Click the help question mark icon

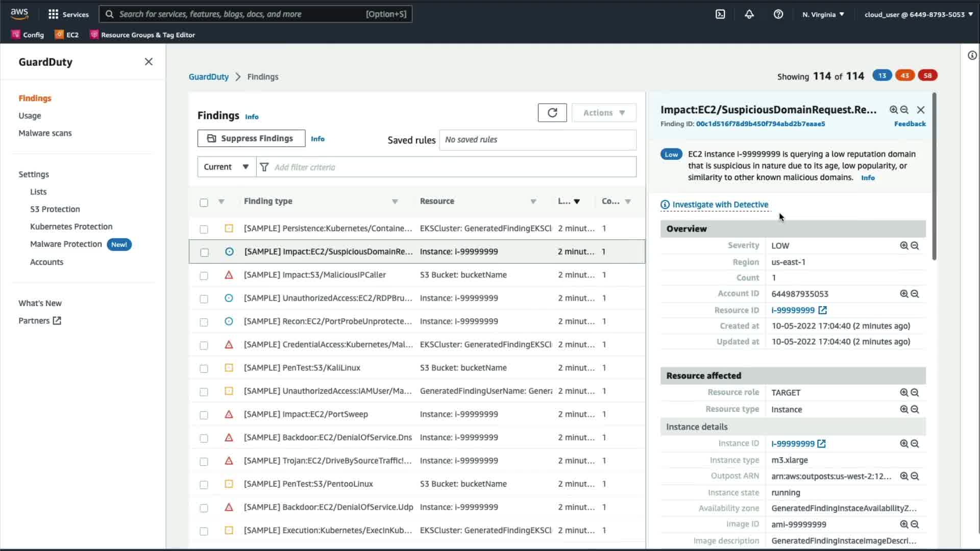778,14
